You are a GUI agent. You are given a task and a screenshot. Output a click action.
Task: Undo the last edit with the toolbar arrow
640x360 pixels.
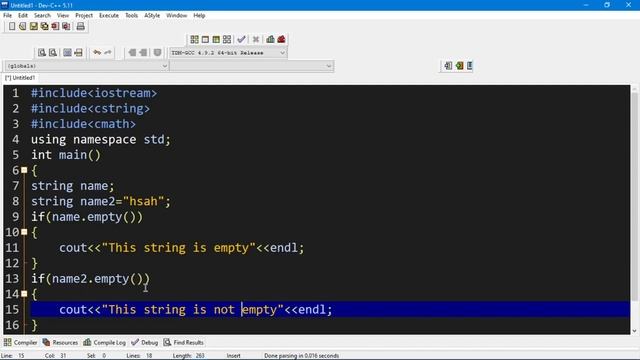coord(97,53)
